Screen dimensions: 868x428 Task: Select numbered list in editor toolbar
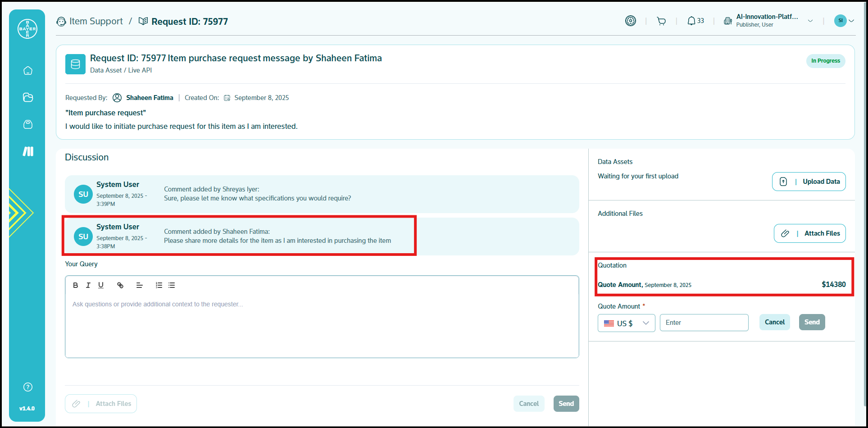159,285
